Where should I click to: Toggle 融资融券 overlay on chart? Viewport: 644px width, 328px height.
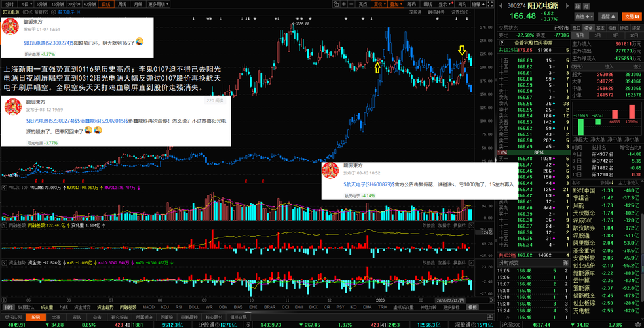(436, 12)
